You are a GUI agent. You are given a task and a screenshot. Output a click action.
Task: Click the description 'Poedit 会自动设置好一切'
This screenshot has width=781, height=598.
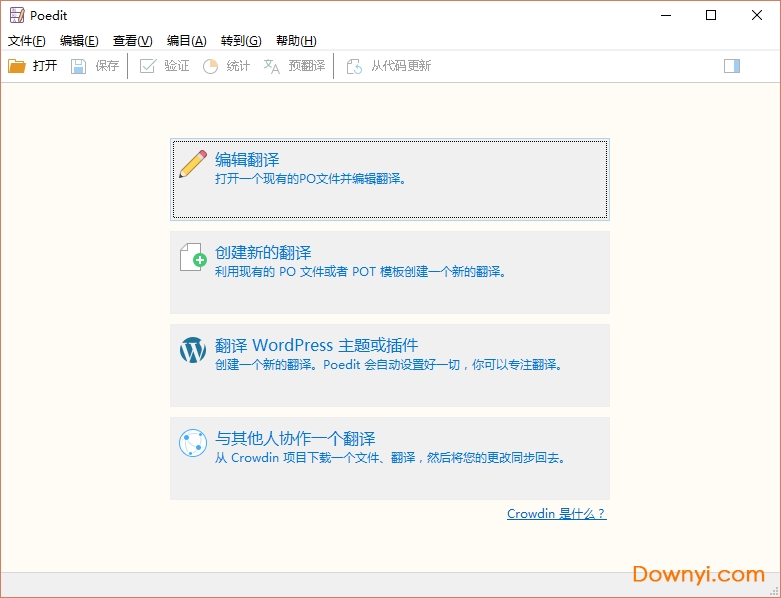click(391, 365)
